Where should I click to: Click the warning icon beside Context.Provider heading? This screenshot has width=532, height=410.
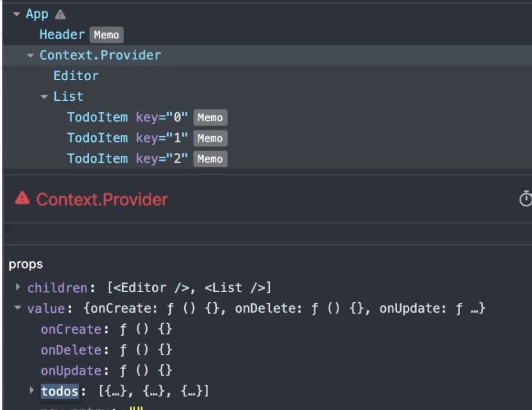point(20,199)
